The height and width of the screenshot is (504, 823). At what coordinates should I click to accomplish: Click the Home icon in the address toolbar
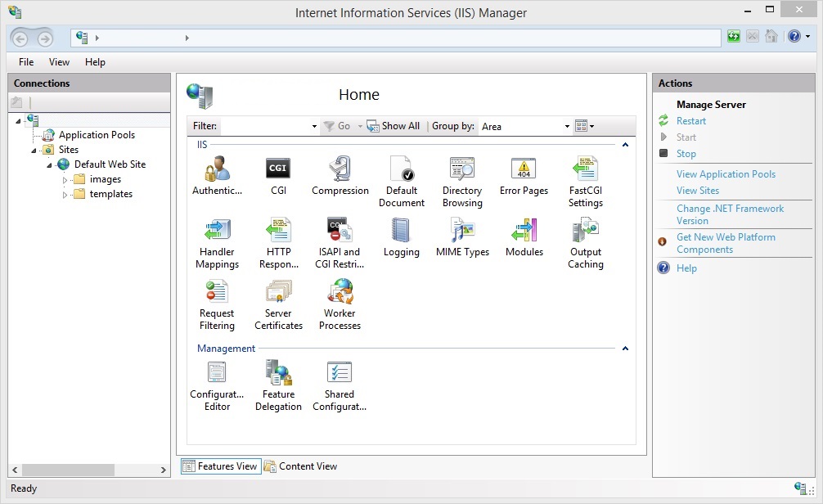pyautogui.click(x=771, y=36)
